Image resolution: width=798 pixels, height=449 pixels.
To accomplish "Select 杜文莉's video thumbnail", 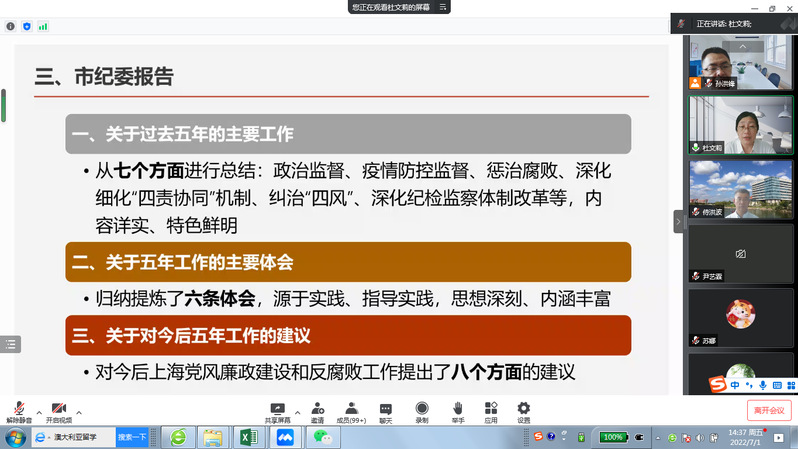I will click(x=739, y=125).
